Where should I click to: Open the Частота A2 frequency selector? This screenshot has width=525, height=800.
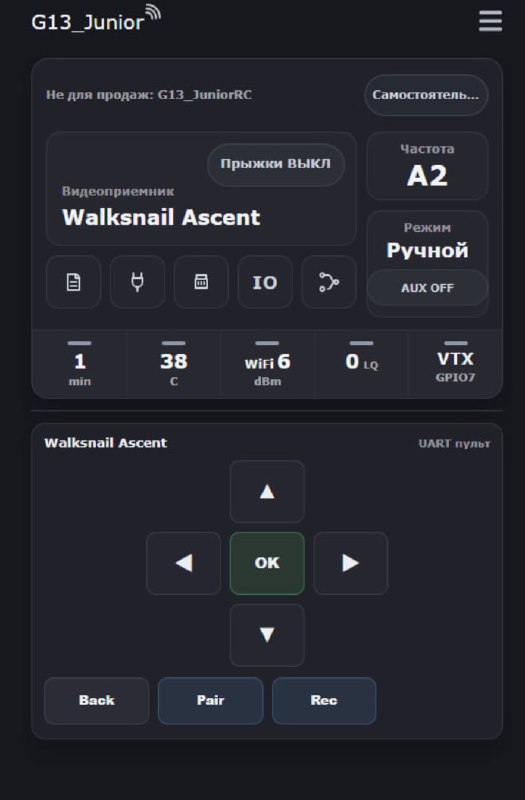pos(427,166)
